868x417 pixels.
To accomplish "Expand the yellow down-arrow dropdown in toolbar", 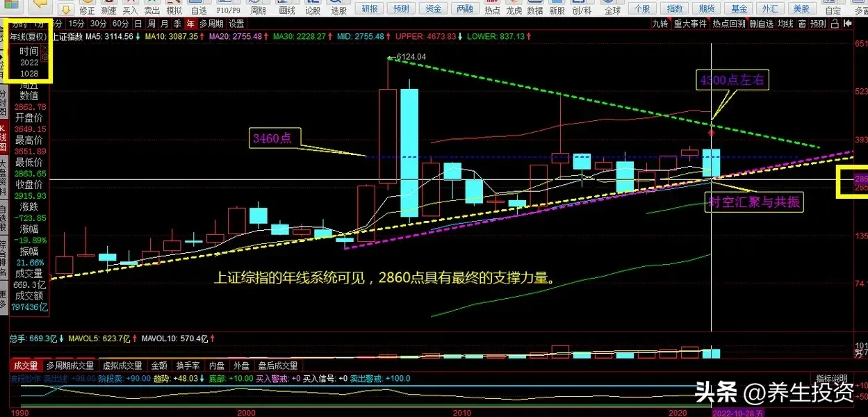I will [x=65, y=9].
